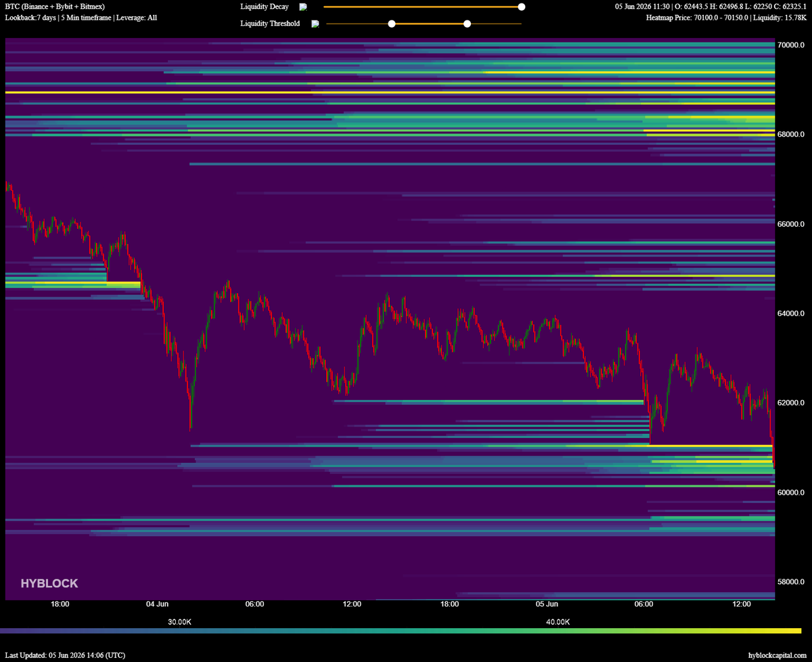
Task: Click the 05 Jun 2026 11:30 OHLC readout
Action: tap(710, 7)
